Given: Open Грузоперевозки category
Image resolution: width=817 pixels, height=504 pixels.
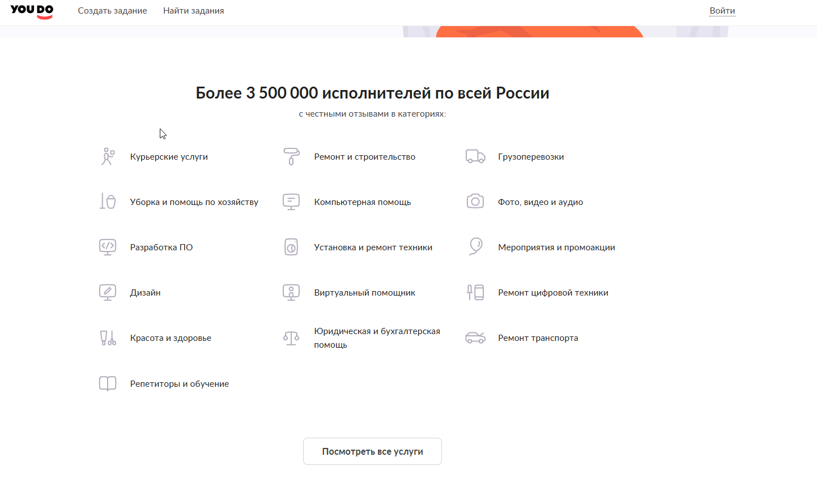Looking at the screenshot, I should click(531, 157).
